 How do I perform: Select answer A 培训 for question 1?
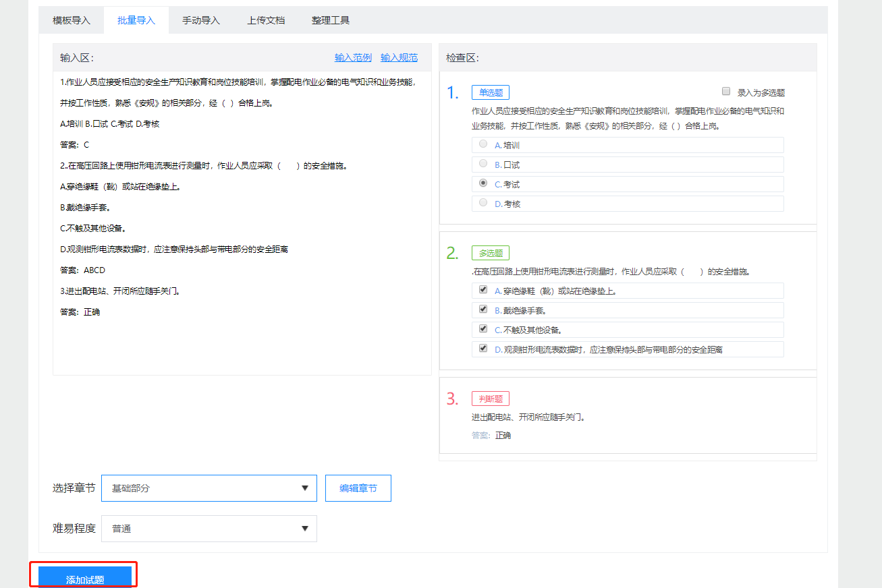483,144
